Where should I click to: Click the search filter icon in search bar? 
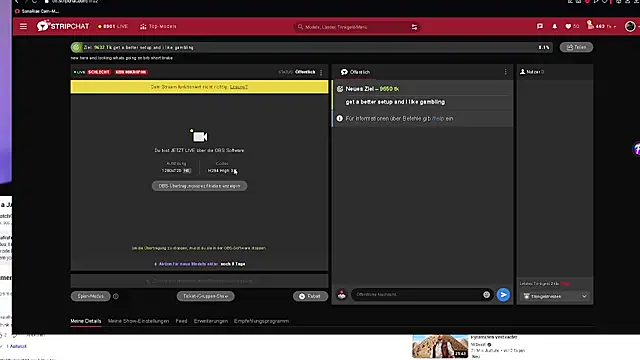pyautogui.click(x=414, y=27)
